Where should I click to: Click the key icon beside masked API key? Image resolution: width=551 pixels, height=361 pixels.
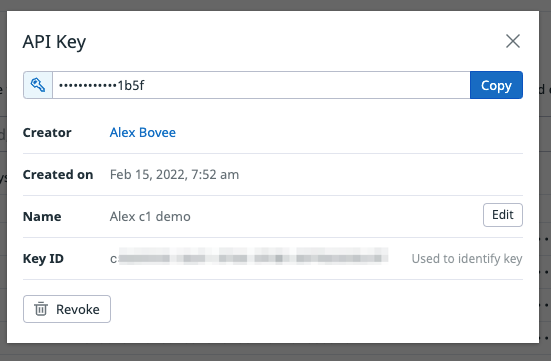pyautogui.click(x=38, y=85)
